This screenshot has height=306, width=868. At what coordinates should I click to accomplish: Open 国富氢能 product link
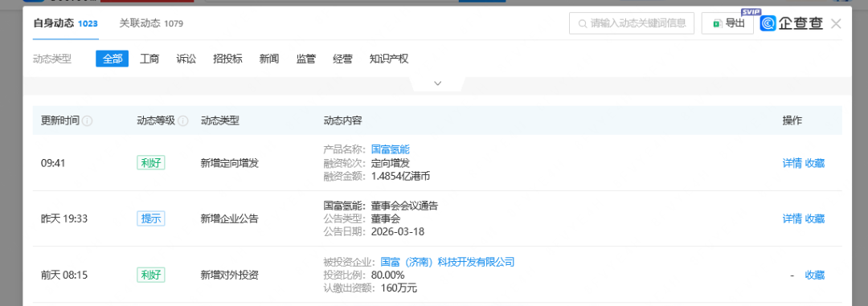(391, 149)
